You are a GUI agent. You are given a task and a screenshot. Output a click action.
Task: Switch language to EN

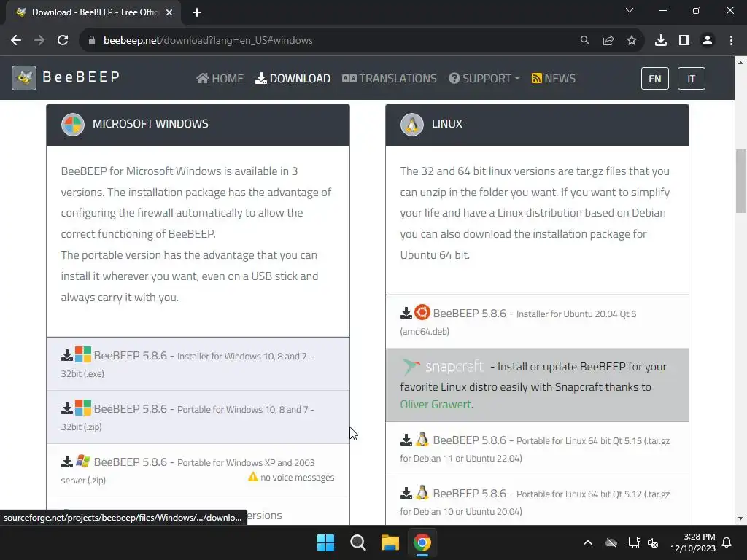click(655, 79)
